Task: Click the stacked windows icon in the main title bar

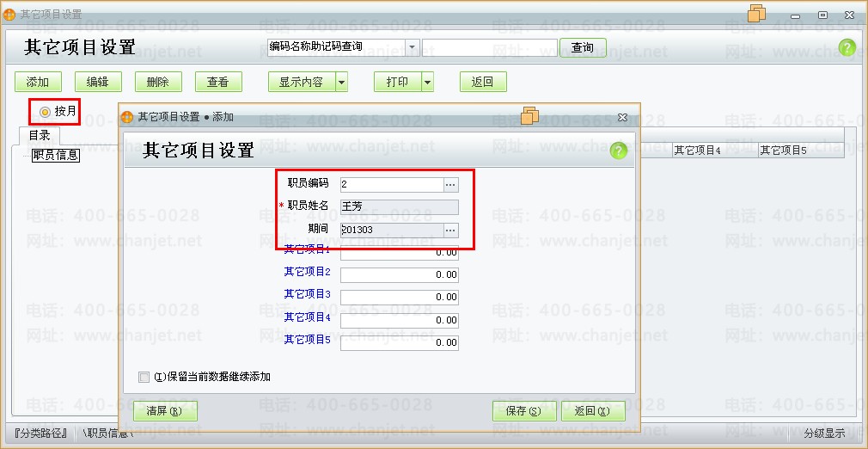Action: [x=756, y=13]
